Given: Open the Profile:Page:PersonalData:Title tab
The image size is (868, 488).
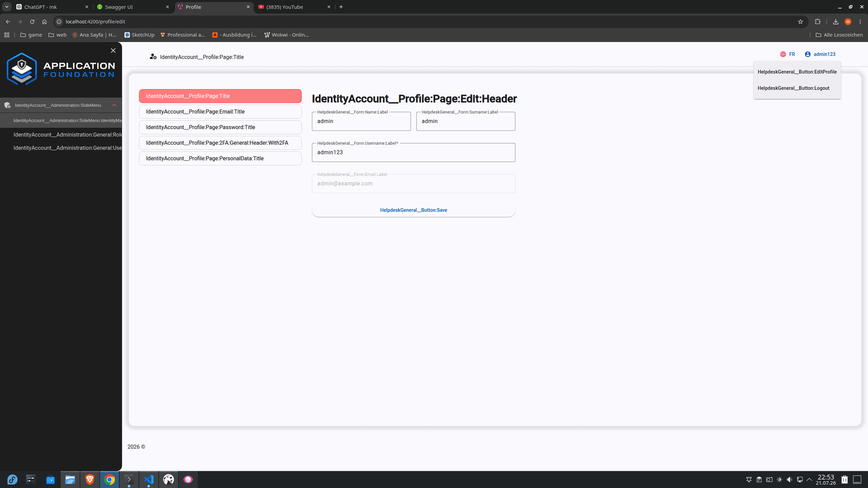Looking at the screenshot, I should pyautogui.click(x=220, y=158).
